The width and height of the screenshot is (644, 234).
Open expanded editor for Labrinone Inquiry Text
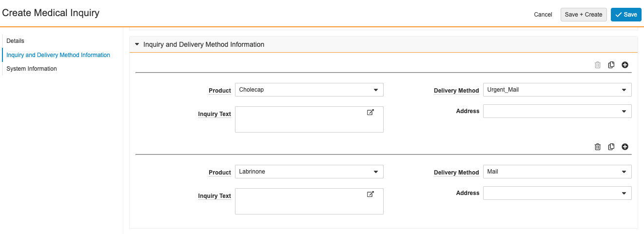tap(370, 194)
